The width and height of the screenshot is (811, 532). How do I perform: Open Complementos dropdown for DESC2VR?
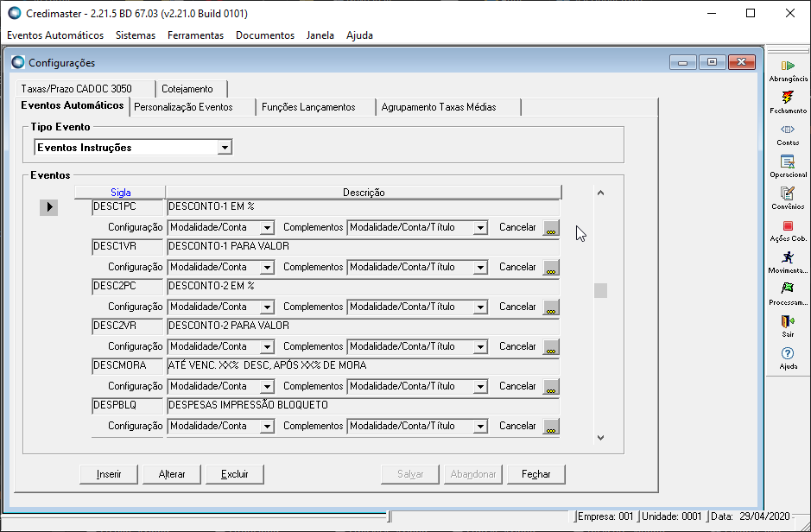coord(480,347)
